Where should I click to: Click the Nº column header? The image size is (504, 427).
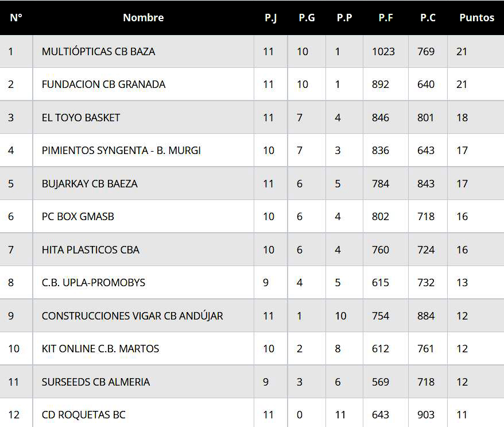[16, 18]
